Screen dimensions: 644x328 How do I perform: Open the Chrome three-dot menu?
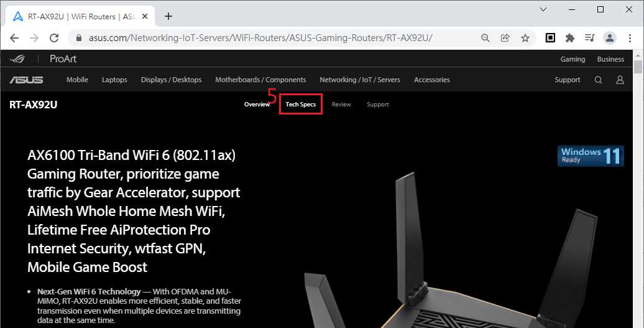coord(630,38)
